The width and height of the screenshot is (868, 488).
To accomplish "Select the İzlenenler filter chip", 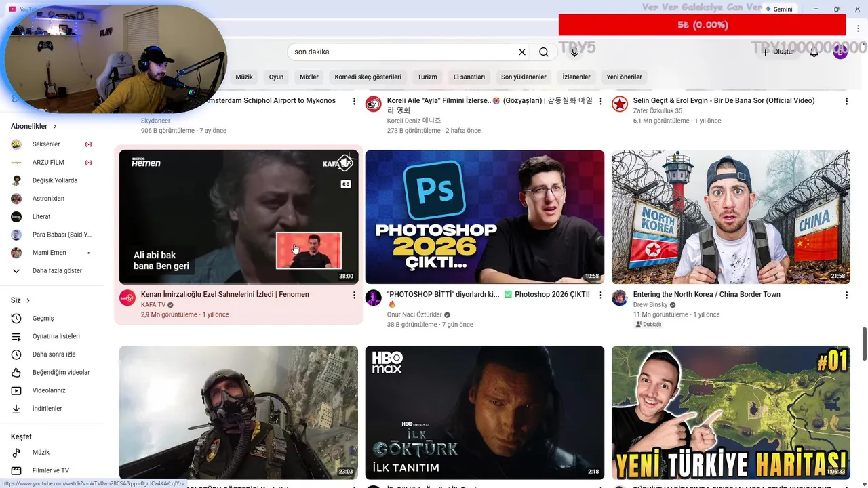I will pyautogui.click(x=576, y=77).
